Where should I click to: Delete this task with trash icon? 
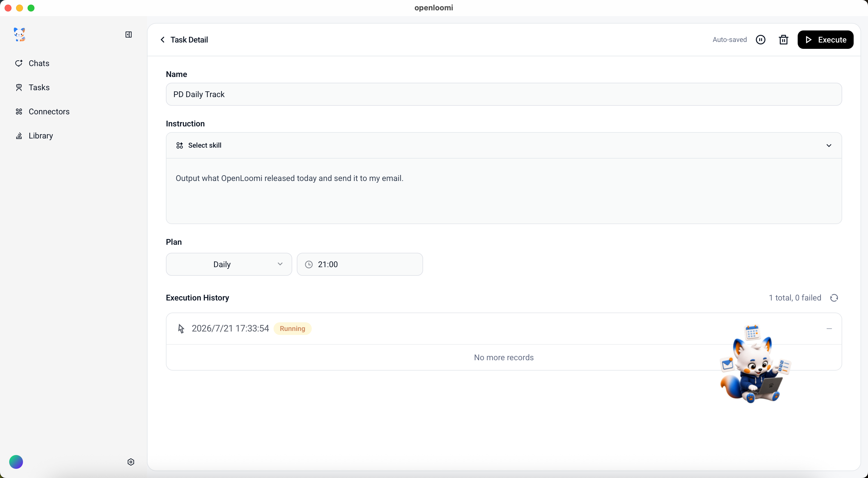783,40
